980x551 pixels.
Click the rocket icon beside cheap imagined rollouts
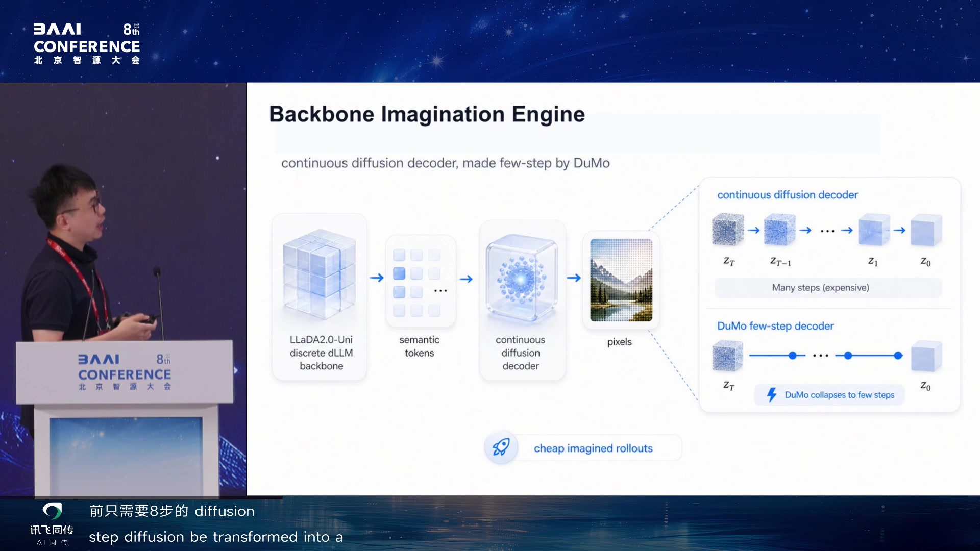pyautogui.click(x=501, y=447)
